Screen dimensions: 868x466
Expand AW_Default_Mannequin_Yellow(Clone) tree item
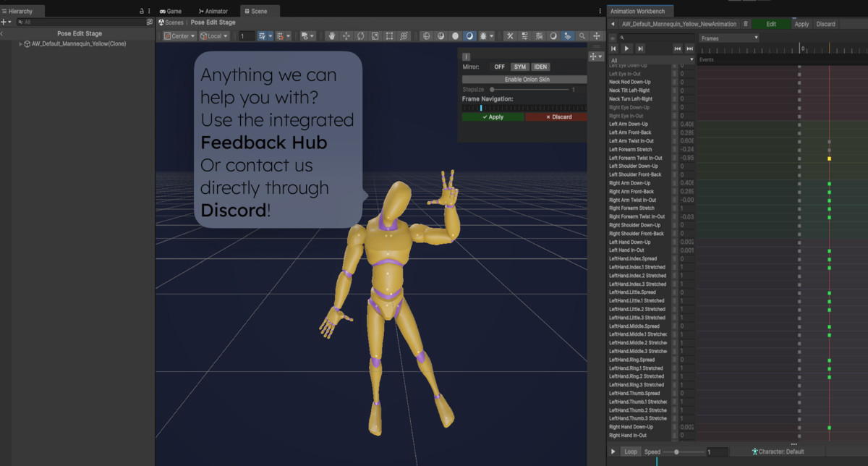(x=21, y=43)
